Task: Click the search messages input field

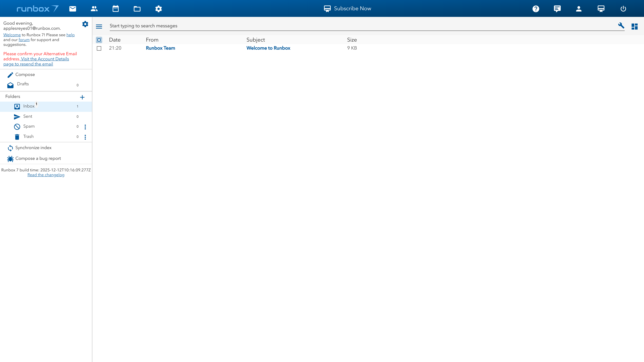Action: click(x=350, y=26)
